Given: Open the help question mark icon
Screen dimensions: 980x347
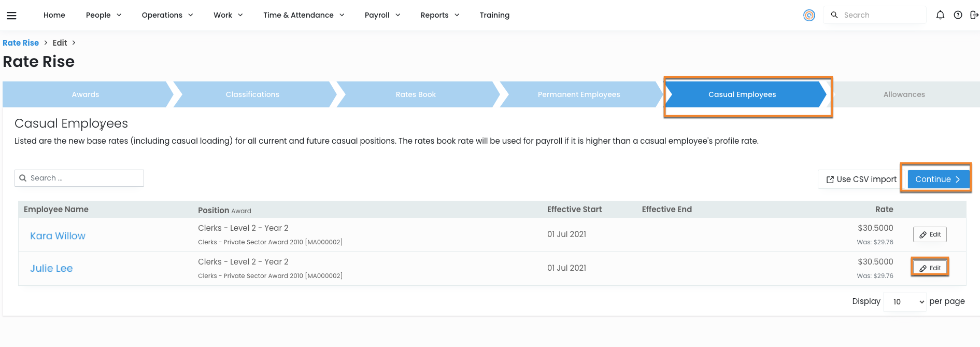Looking at the screenshot, I should click(x=958, y=15).
